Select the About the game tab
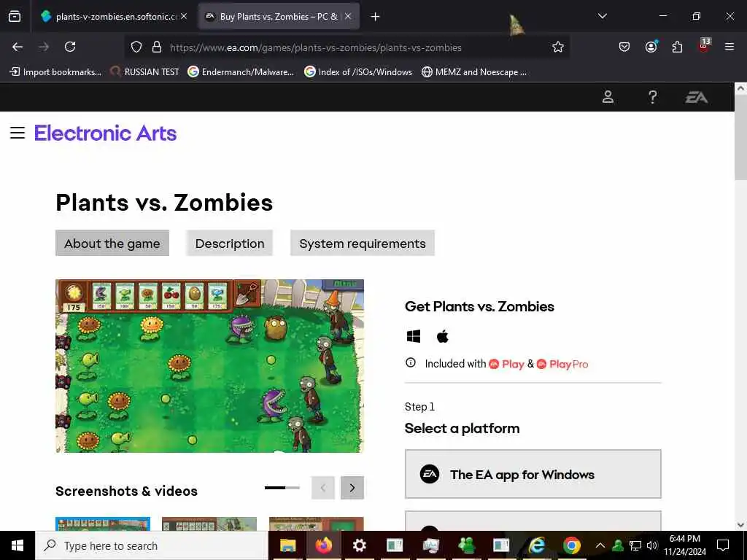Image resolution: width=747 pixels, height=560 pixels. click(x=112, y=244)
